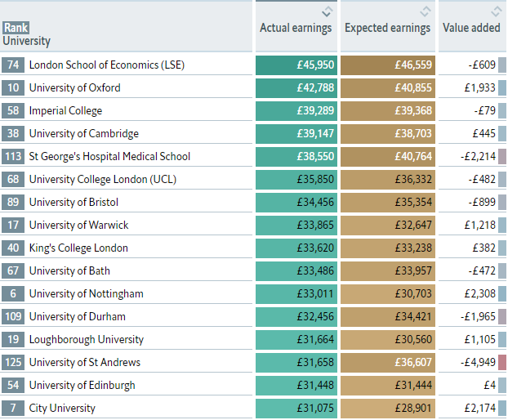Screen dimensions: 508x420
Task: Click rank badge 74
Action: tap(13, 65)
